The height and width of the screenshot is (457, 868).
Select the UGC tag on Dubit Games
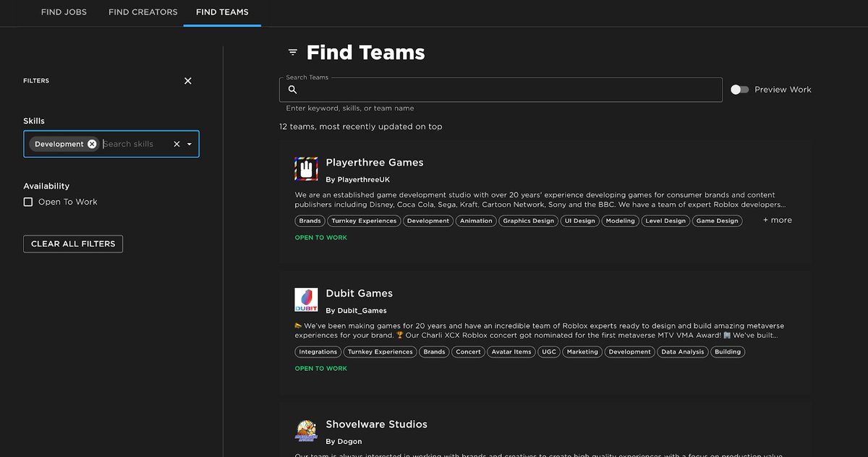tap(548, 351)
